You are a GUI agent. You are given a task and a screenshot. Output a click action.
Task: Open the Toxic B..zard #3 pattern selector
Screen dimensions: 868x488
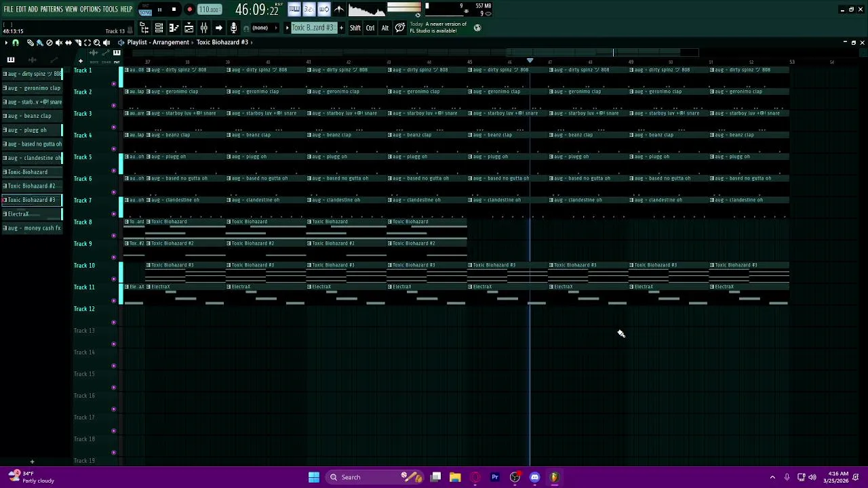(313, 28)
